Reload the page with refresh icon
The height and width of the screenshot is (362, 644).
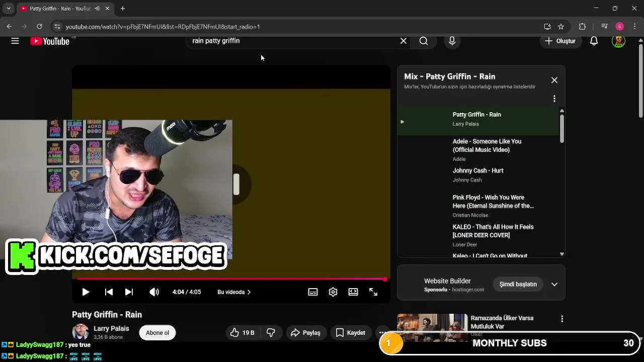pos(39,27)
